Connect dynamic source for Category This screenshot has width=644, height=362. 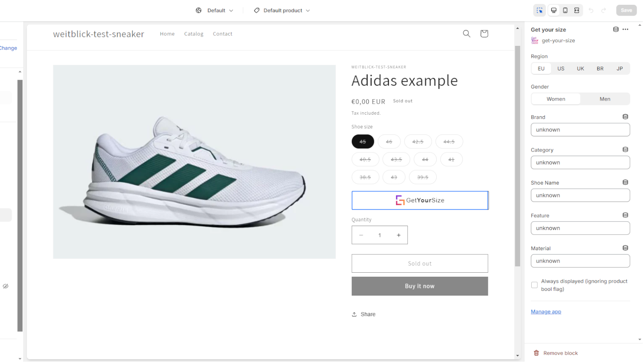coord(625,150)
